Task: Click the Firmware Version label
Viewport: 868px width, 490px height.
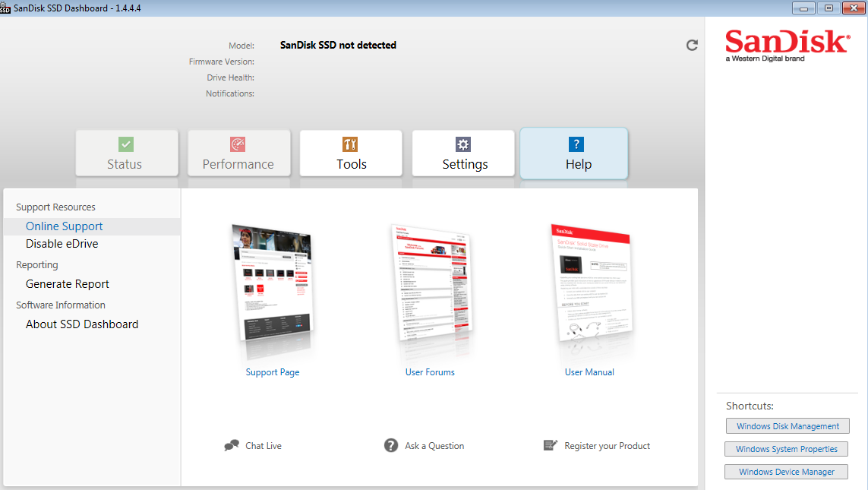Action: [222, 62]
